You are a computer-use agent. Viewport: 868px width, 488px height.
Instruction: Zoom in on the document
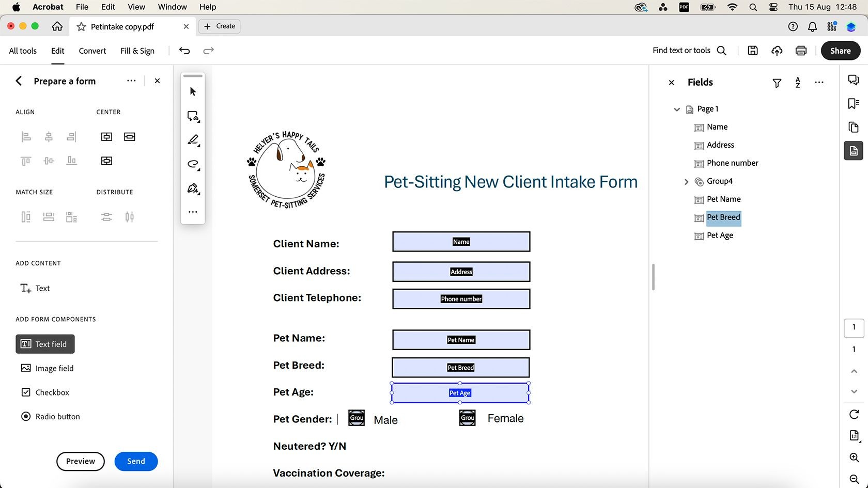point(854,458)
